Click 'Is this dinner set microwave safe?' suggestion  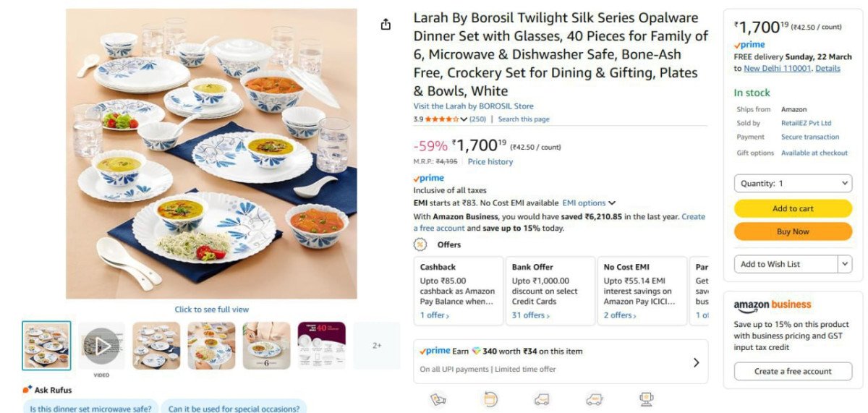click(91, 409)
